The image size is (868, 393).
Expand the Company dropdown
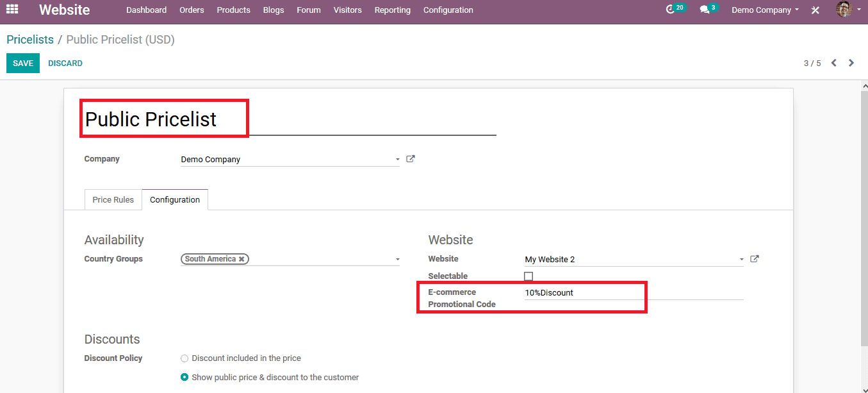[x=398, y=159]
